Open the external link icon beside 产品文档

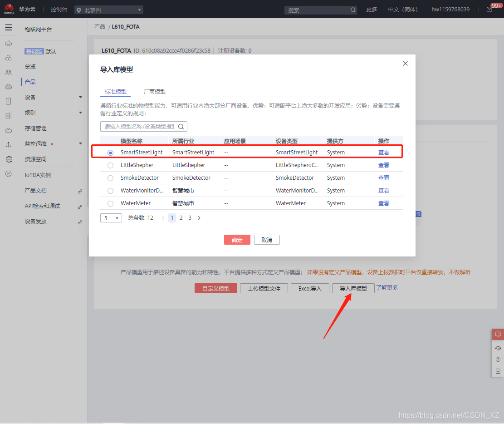[x=80, y=192]
